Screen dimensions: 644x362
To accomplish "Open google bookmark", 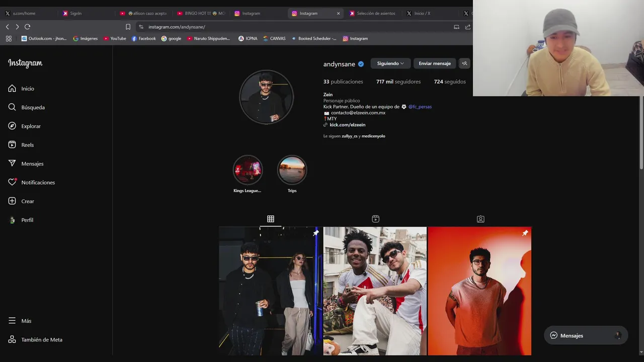I will pos(171,38).
